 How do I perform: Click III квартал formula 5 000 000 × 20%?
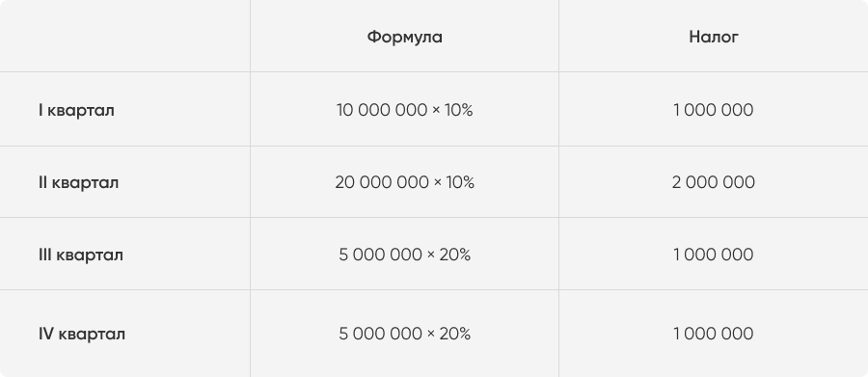pos(405,255)
